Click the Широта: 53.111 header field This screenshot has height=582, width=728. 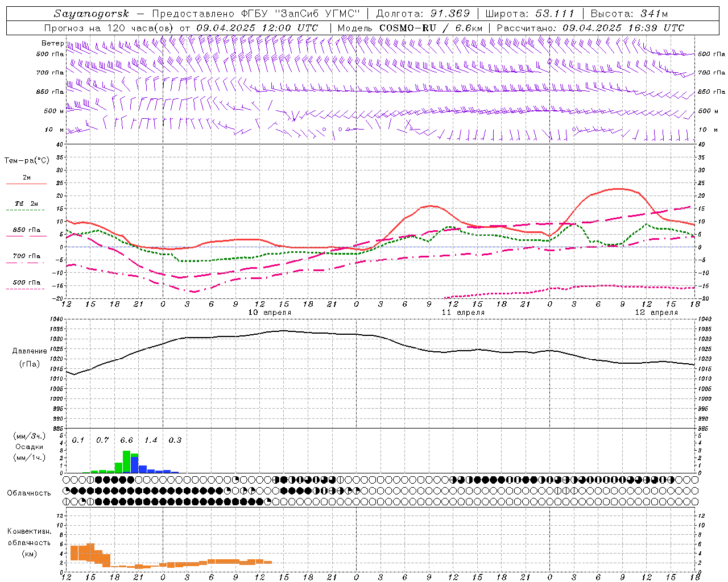[530, 14]
